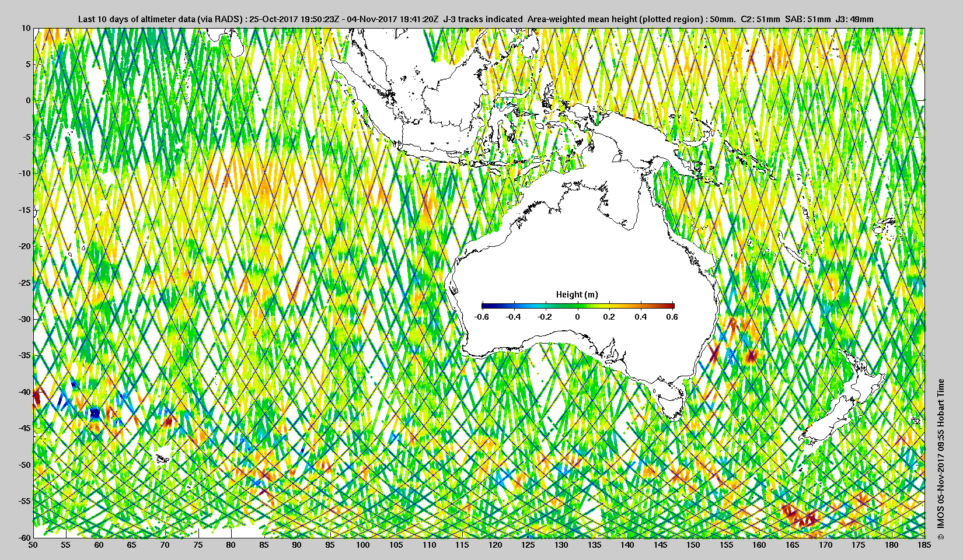
Task: Click latitude label "-10" on the left axis
Action: pyautogui.click(x=24, y=173)
